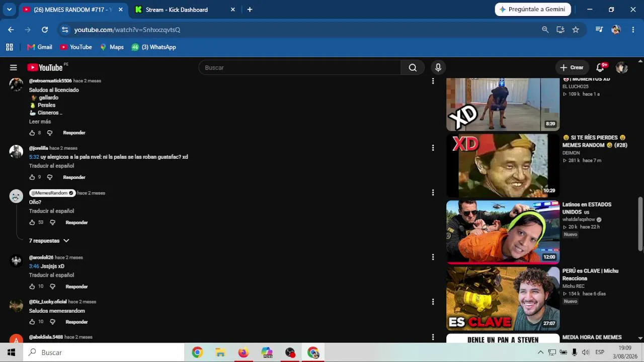Open more actions for @retroemustick5506's comment

click(x=433, y=81)
